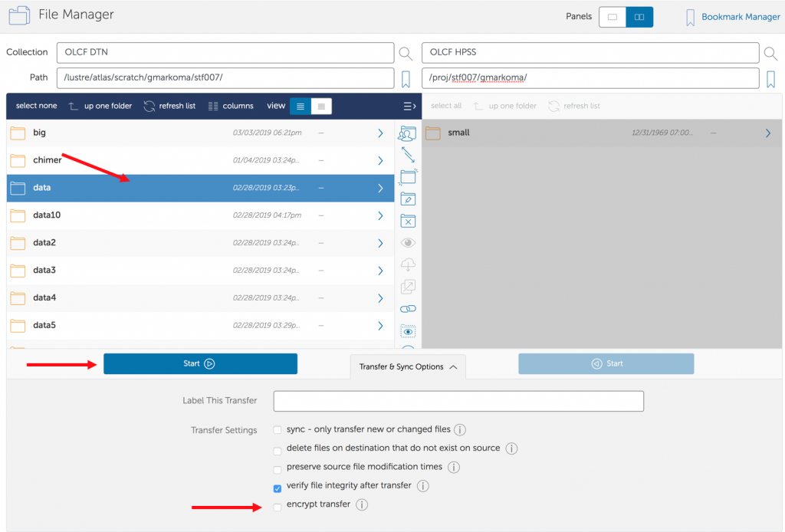Click the Label This Transfer text field
This screenshot has width=785, height=532.
click(458, 401)
